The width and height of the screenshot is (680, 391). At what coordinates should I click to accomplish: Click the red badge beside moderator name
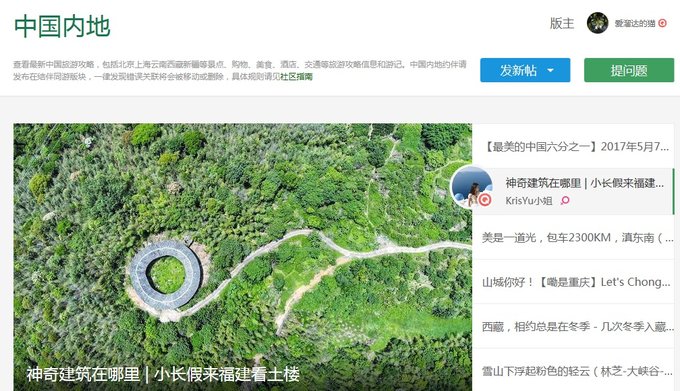[x=662, y=23]
